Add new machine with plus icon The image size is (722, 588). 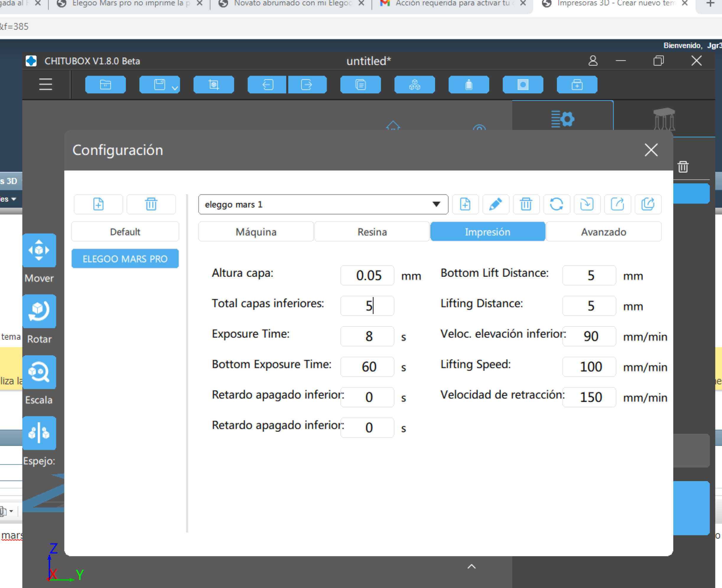click(x=98, y=204)
